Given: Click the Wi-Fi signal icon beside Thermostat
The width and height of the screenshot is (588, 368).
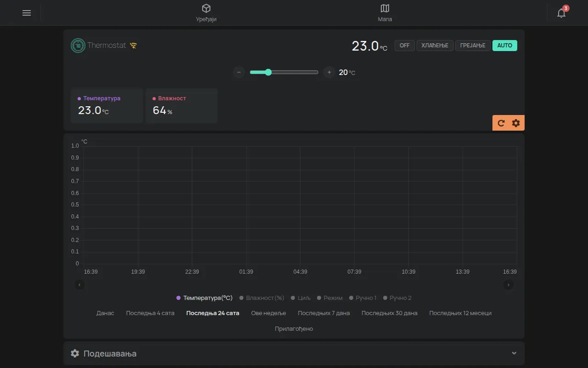Looking at the screenshot, I should [x=133, y=46].
